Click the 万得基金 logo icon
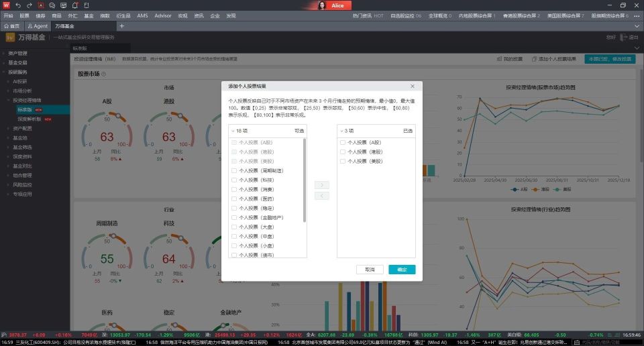Image resolution: width=644 pixels, height=346 pixels. [x=10, y=38]
